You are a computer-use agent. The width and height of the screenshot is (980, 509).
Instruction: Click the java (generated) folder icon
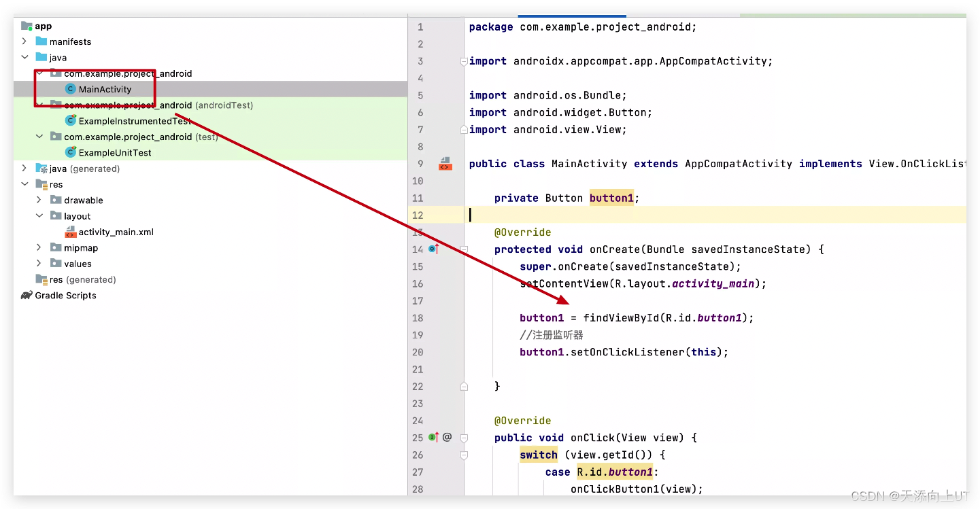point(41,169)
